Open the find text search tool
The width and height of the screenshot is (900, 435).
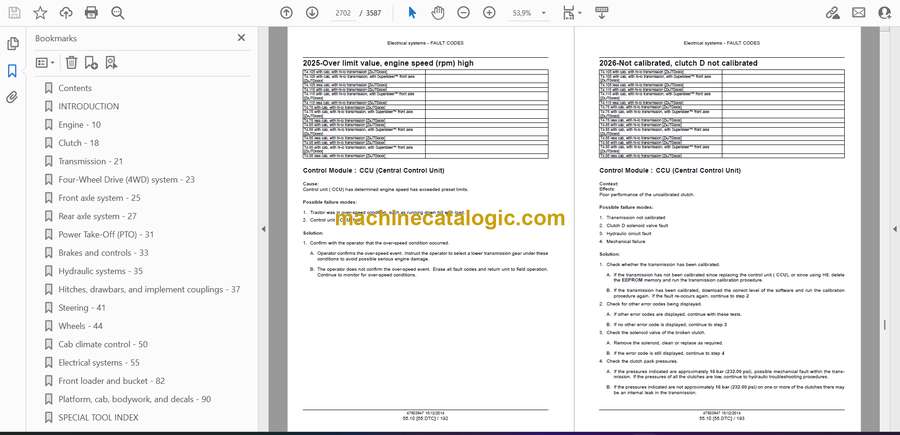[x=118, y=13]
